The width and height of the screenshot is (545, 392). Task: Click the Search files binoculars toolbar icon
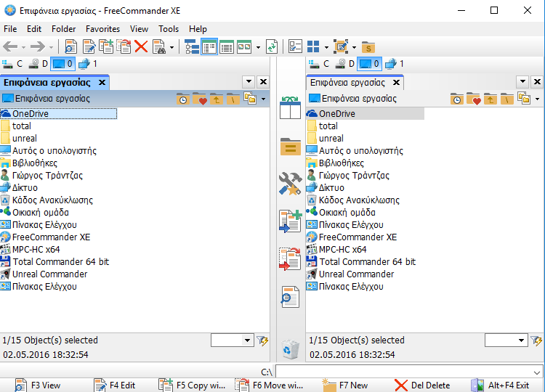click(x=159, y=46)
